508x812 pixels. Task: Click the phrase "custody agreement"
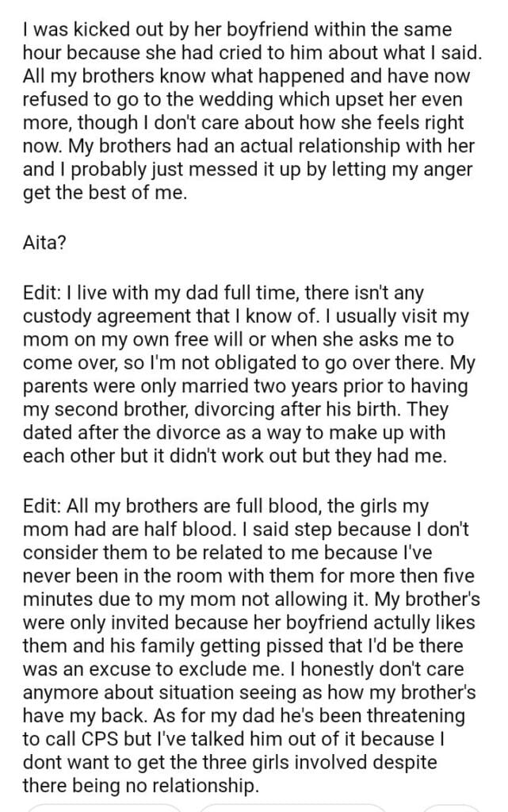pos(96,316)
